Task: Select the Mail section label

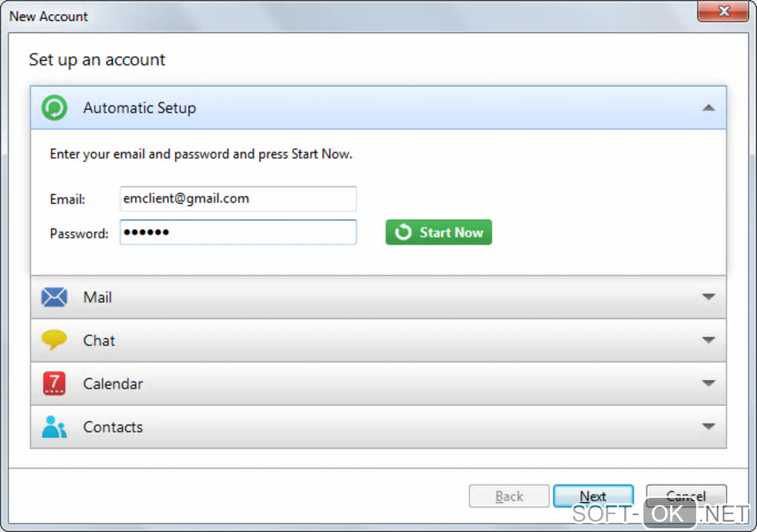Action: click(x=97, y=298)
